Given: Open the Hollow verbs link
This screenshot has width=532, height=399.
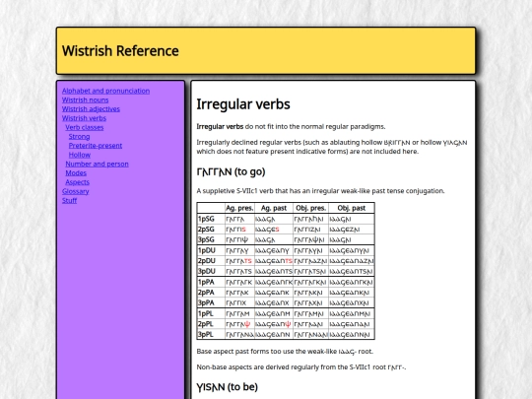Looking at the screenshot, I should click(x=80, y=155).
